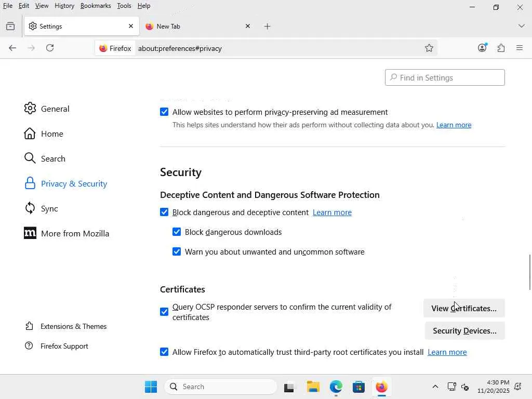The image size is (532, 399).
Task: Open the Firefox application menu
Action: click(x=520, y=48)
